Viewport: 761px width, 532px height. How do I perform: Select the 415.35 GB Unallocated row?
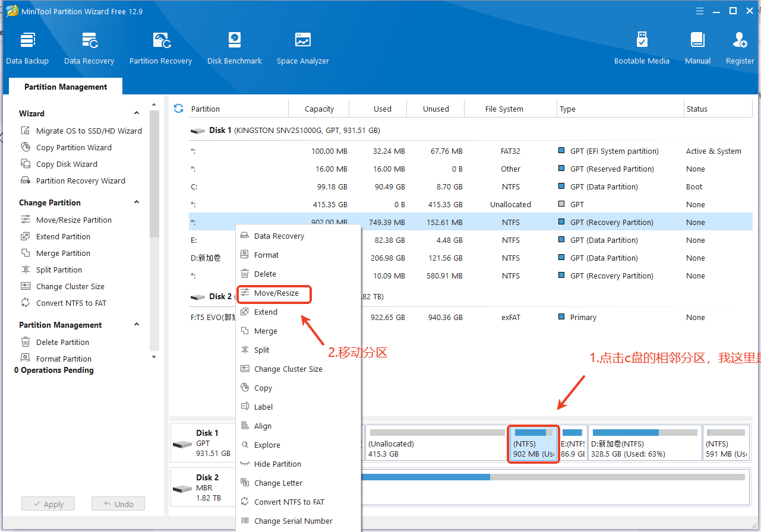click(471, 204)
